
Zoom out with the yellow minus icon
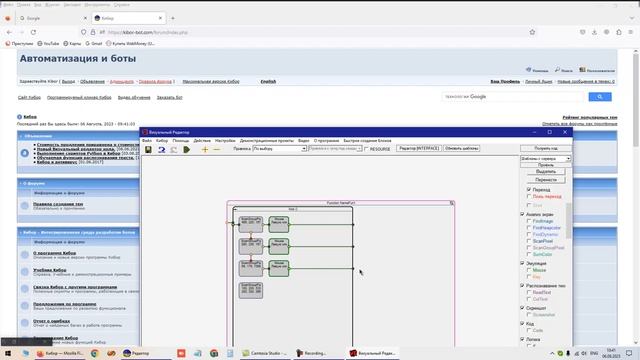click(217, 150)
